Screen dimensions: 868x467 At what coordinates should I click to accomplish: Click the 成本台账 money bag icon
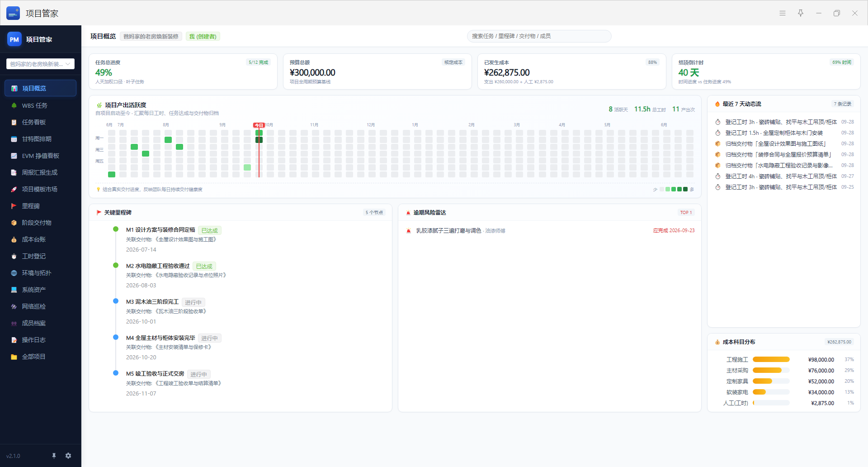(x=14, y=239)
